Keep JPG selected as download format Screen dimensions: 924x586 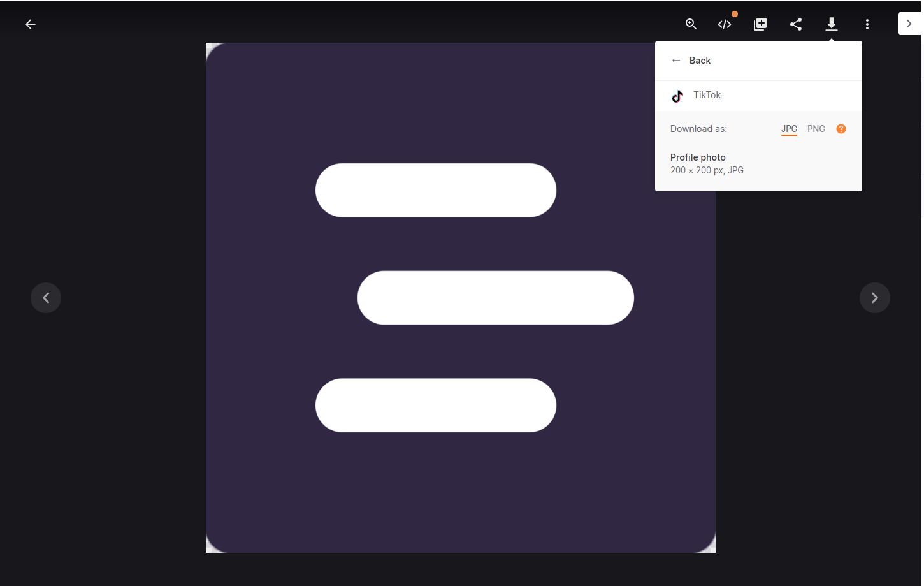[789, 128]
